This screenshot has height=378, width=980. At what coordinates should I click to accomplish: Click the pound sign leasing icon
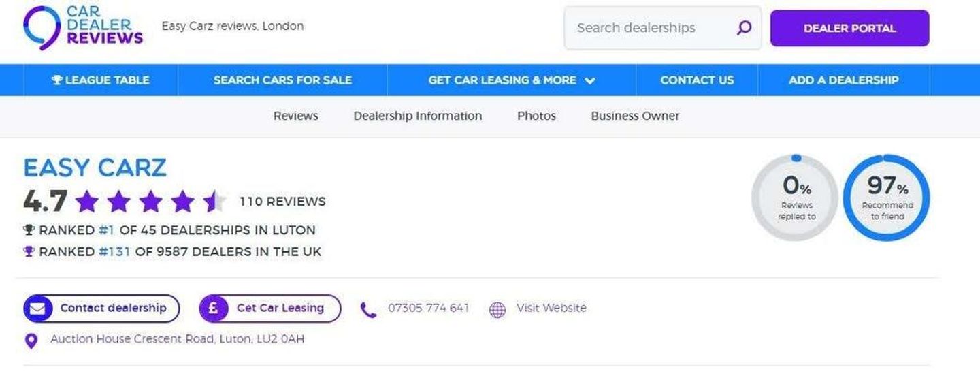pyautogui.click(x=214, y=309)
